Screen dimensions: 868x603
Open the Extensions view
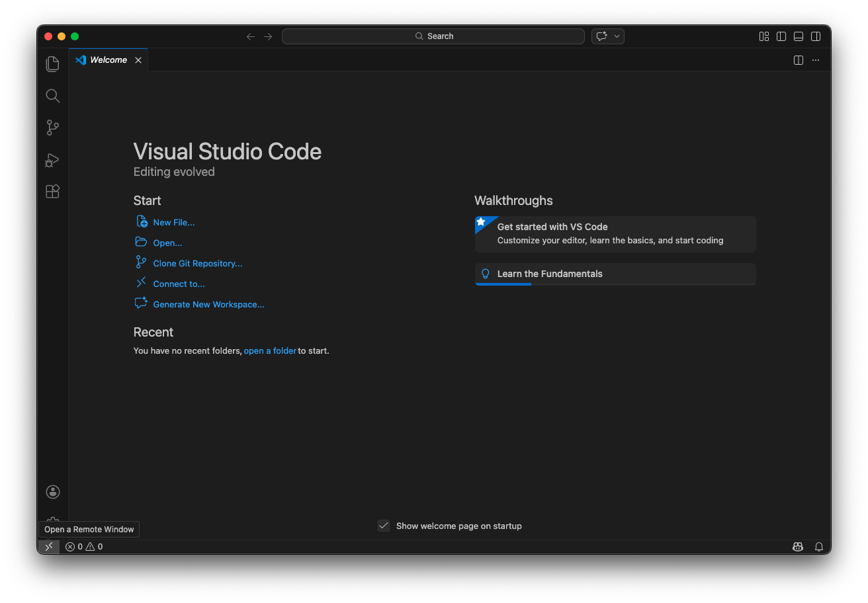pyautogui.click(x=53, y=192)
